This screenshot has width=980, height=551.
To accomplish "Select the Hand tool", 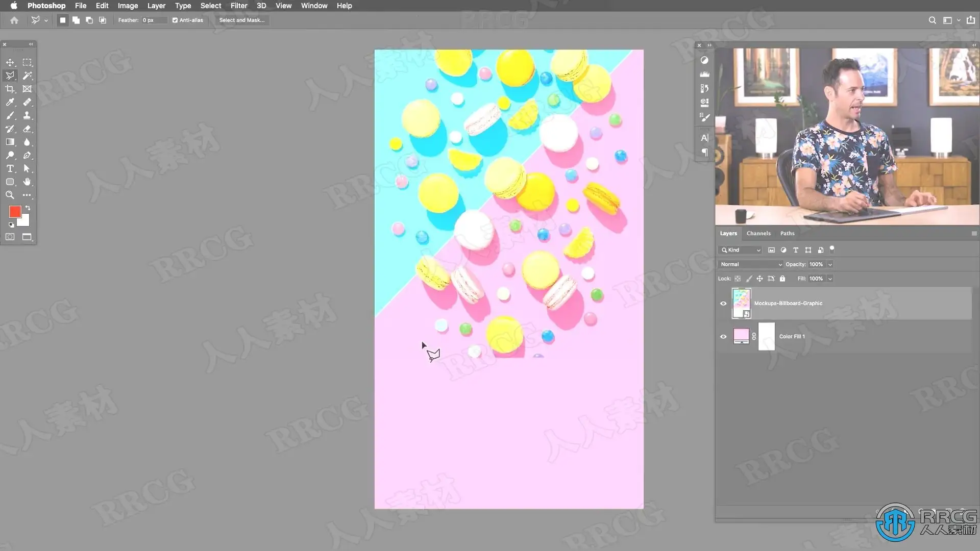I will [27, 182].
